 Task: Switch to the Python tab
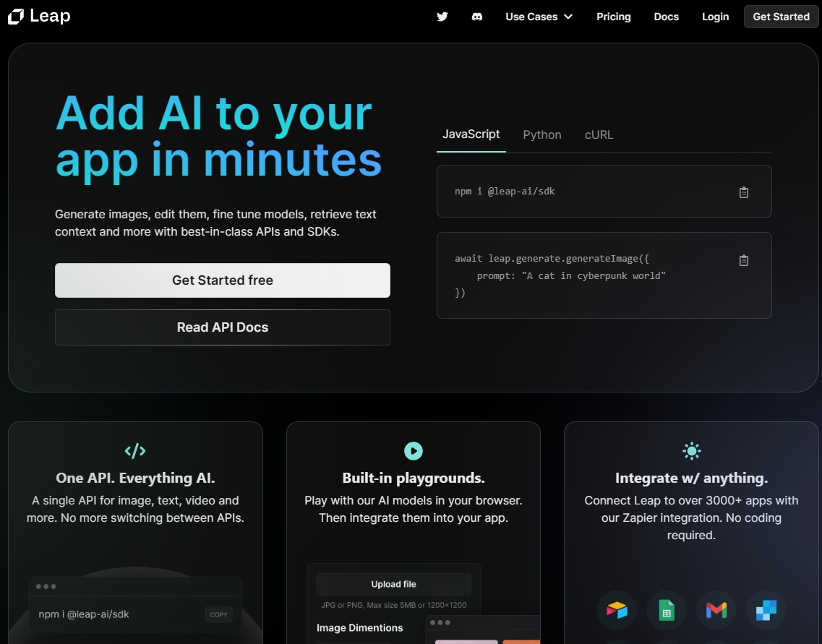tap(542, 134)
